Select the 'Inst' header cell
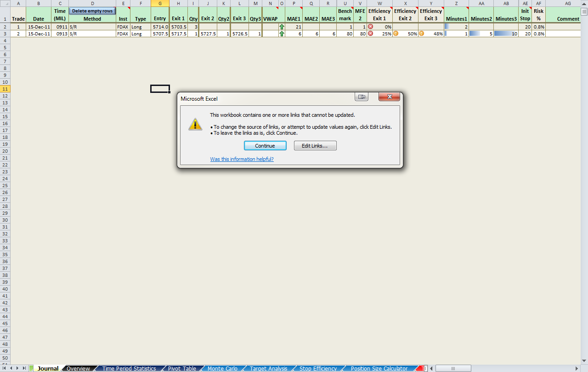588x372 pixels. click(x=123, y=15)
